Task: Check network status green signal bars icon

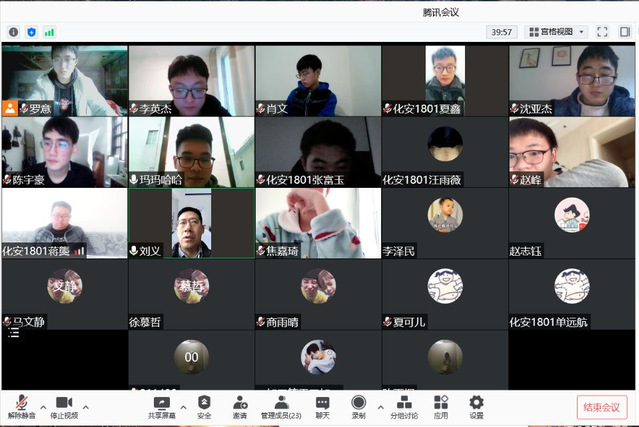Action: pos(49,32)
